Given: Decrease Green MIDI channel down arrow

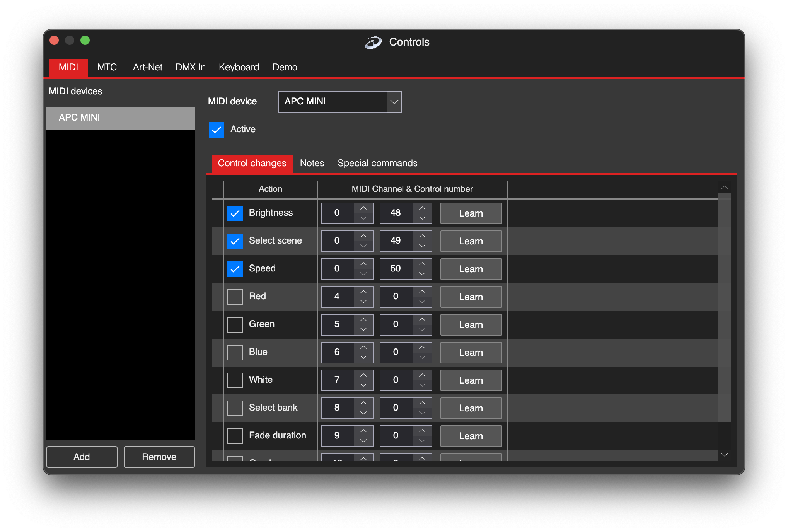Looking at the screenshot, I should click(363, 329).
